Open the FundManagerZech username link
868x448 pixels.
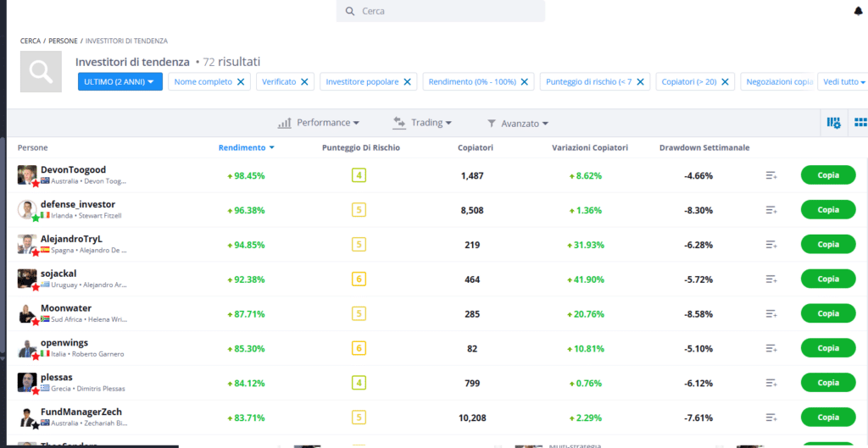(81, 412)
